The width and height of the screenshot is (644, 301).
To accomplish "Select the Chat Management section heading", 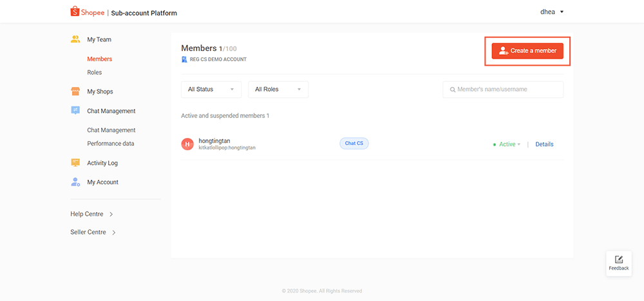I will [x=111, y=111].
